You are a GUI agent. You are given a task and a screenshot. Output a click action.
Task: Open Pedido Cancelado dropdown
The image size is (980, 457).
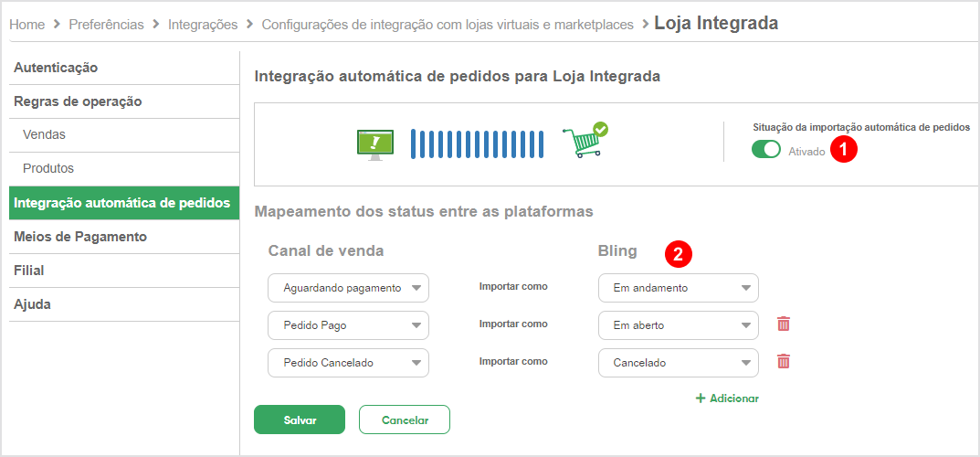coord(348,363)
